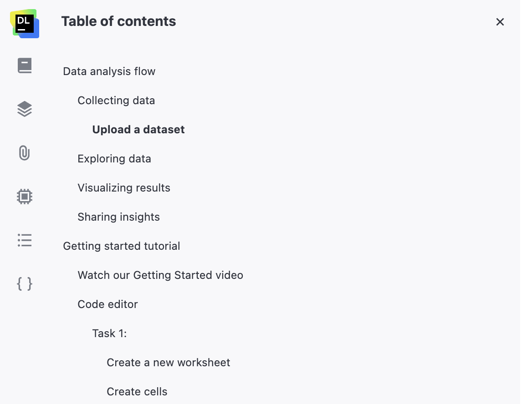Close the Table of contents panel
This screenshot has width=532, height=404.
pos(500,22)
